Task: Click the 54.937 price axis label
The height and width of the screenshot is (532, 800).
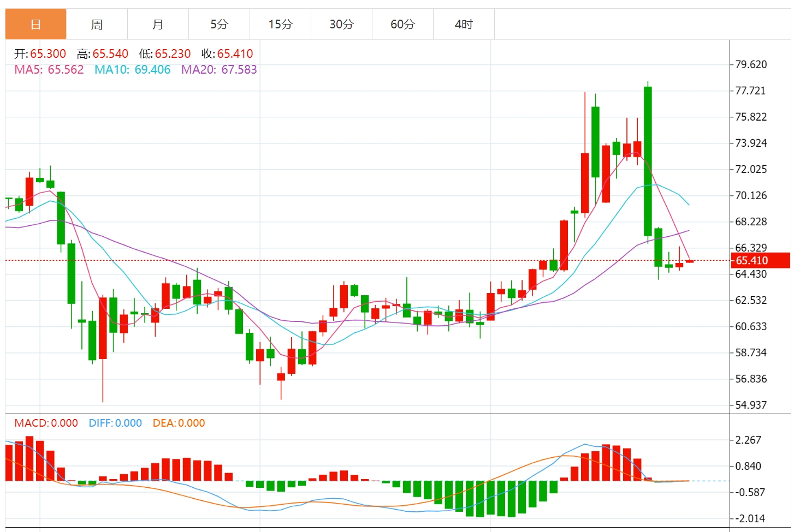Action: point(751,405)
